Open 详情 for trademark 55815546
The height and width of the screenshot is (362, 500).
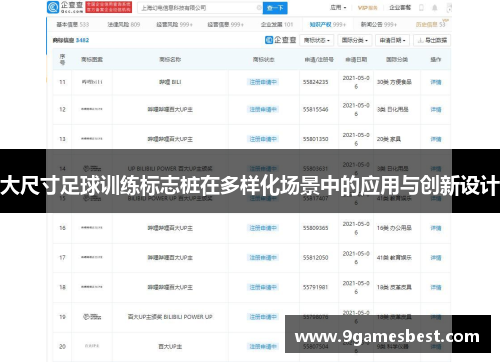click(x=436, y=109)
